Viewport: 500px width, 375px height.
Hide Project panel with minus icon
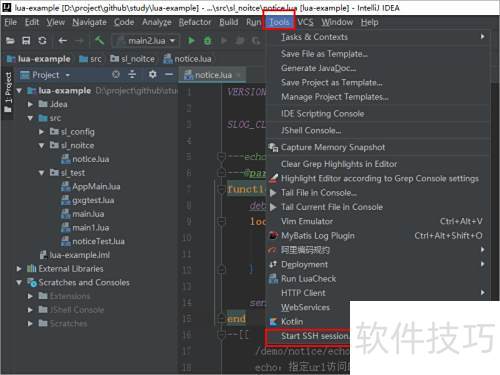[x=169, y=74]
